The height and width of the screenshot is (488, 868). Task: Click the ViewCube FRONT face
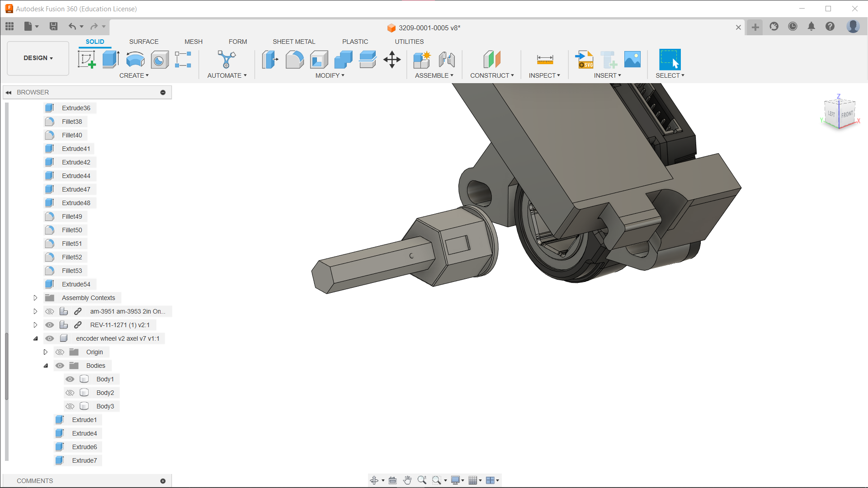click(847, 115)
